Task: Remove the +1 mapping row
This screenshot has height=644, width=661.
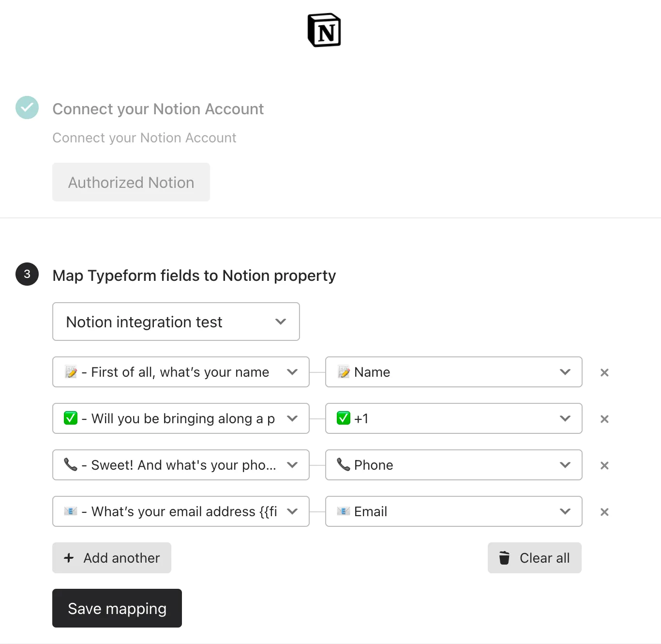Action: coord(604,419)
